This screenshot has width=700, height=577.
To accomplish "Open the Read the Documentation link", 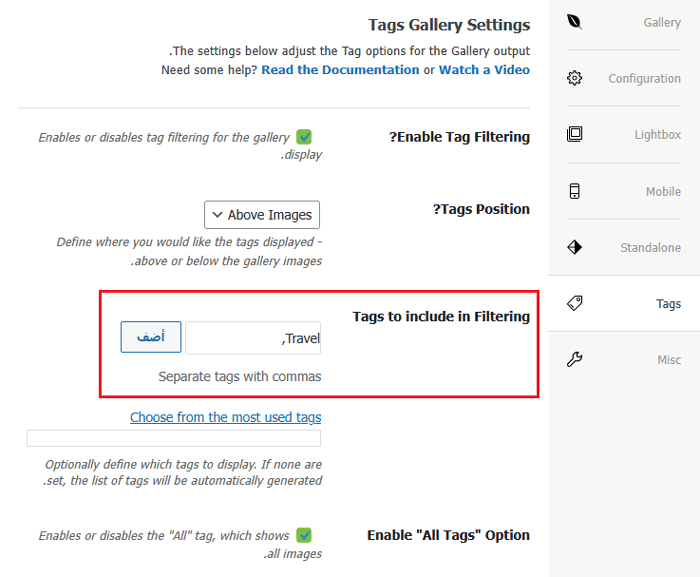I will [340, 70].
